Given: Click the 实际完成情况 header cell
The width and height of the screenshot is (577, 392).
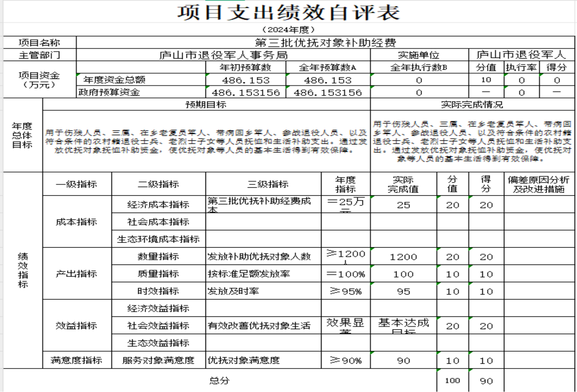Looking at the screenshot, I should click(x=472, y=104).
